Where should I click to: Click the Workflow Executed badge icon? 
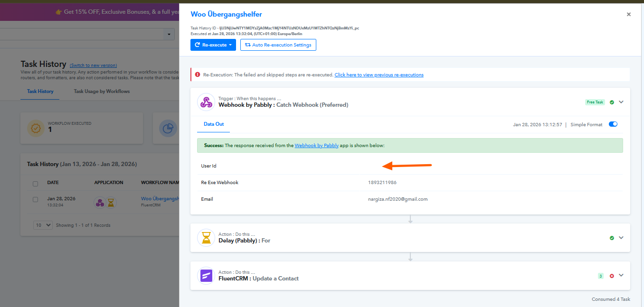point(35,128)
